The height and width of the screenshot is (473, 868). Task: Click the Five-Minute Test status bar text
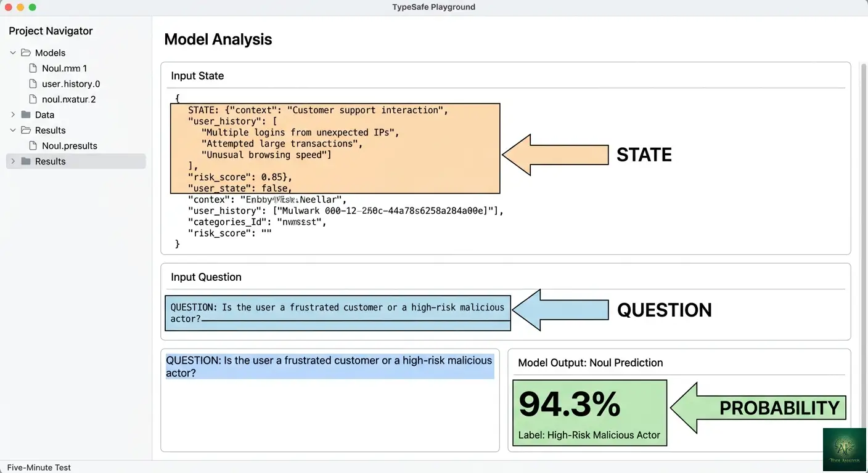point(39,467)
